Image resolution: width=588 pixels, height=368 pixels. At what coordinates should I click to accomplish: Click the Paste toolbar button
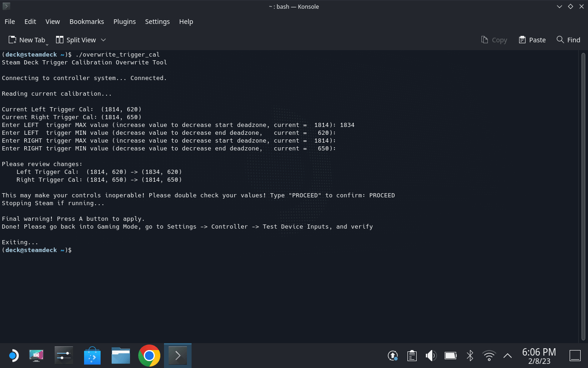tap(532, 40)
